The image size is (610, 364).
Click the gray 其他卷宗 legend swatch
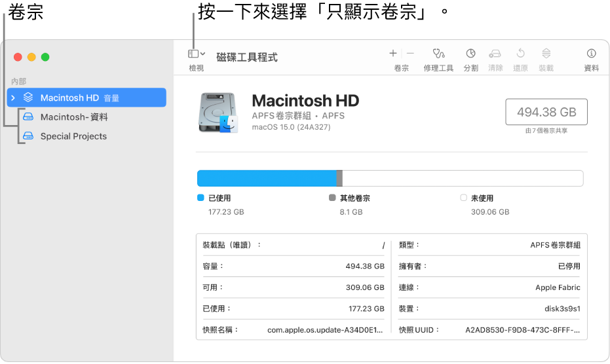coord(332,198)
